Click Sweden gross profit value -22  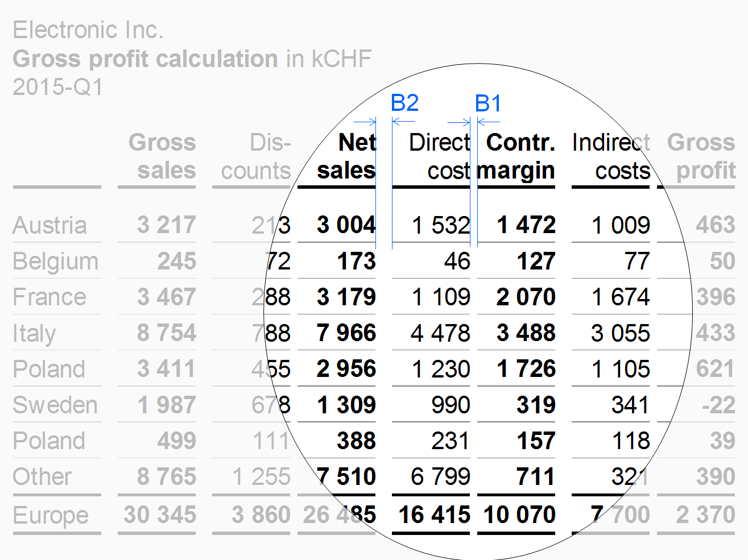(x=718, y=405)
